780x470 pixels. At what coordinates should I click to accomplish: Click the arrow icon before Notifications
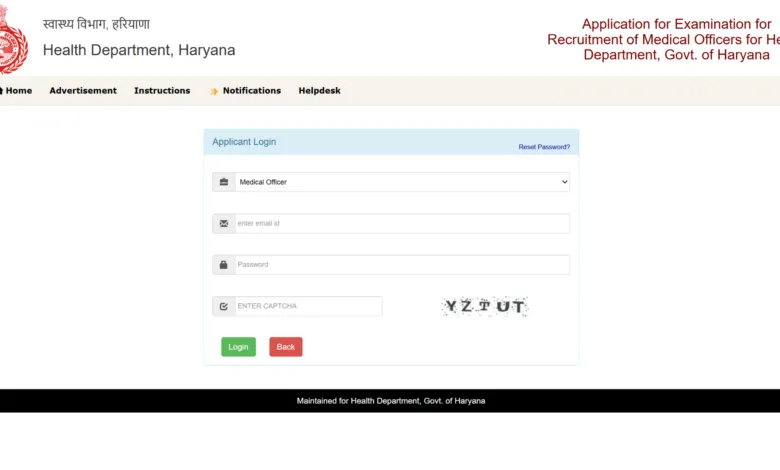click(214, 91)
